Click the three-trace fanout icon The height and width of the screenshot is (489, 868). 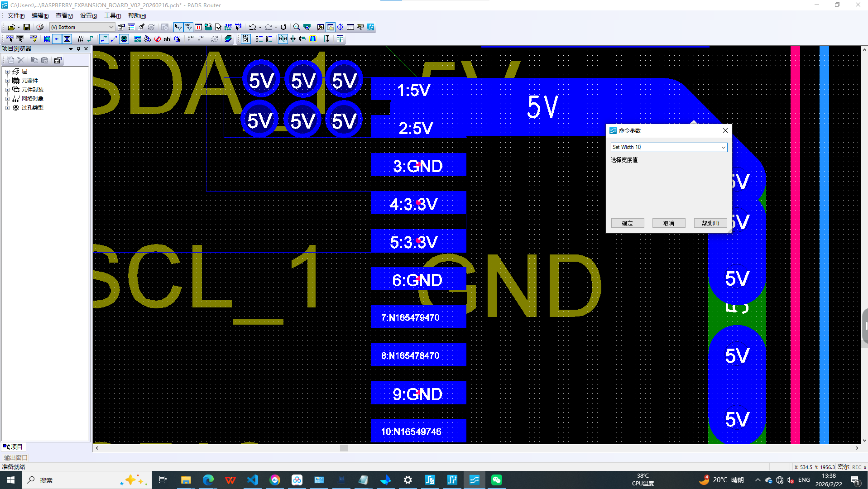(x=80, y=39)
